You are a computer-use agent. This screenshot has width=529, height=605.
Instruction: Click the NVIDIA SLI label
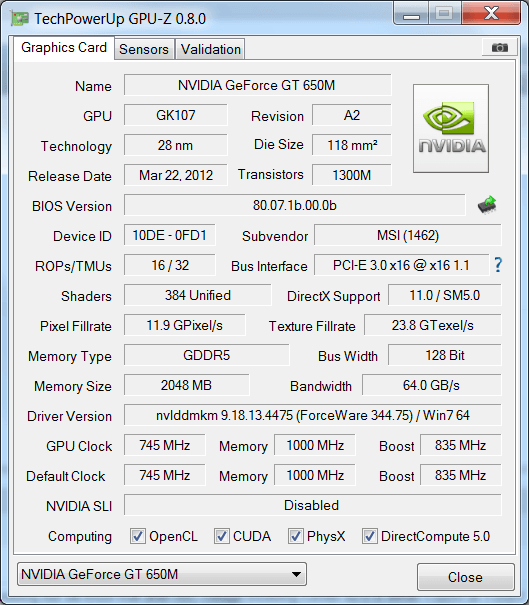[79, 506]
